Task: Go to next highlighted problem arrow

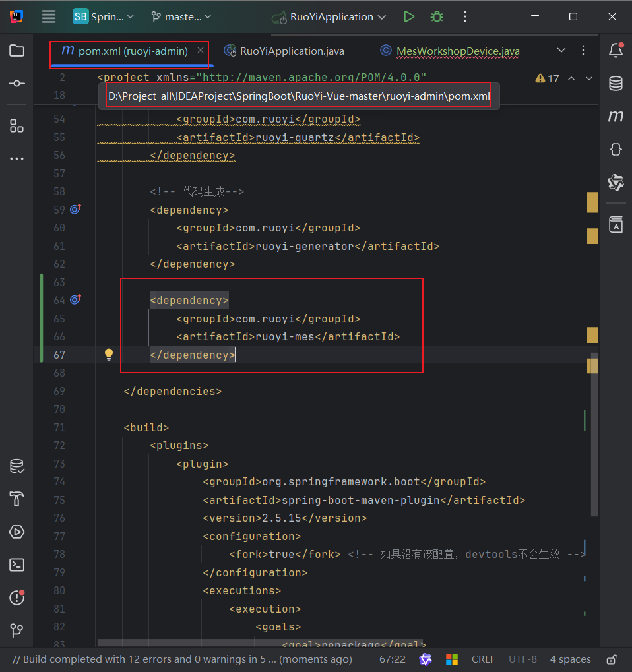Action: pyautogui.click(x=589, y=78)
